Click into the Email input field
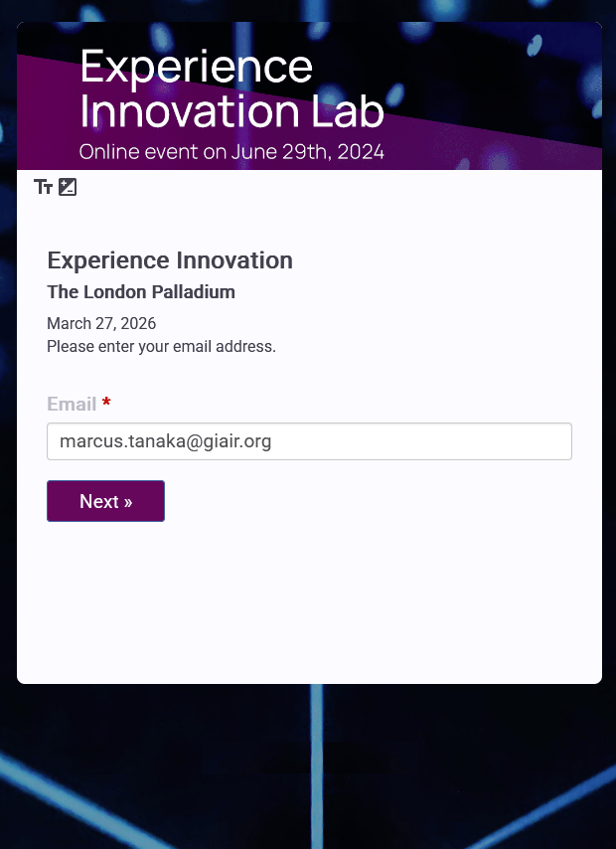Viewport: 616px width, 849px height. click(309, 441)
